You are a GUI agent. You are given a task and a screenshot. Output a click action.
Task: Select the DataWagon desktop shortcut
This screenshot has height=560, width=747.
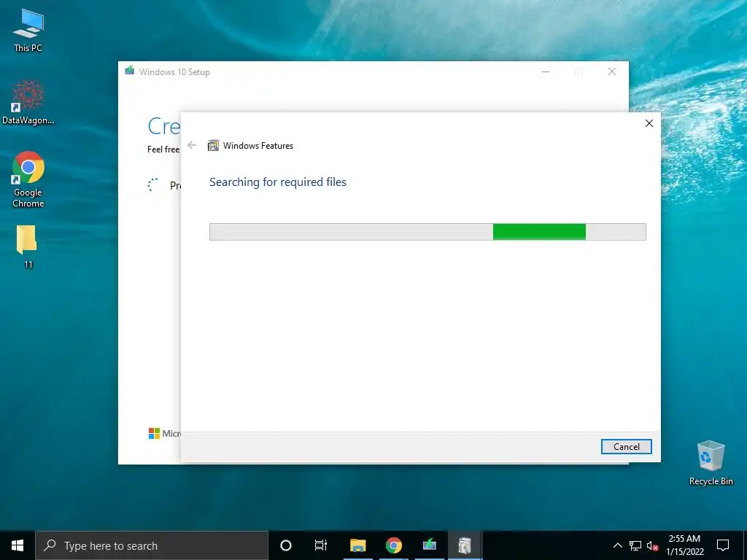pyautogui.click(x=28, y=102)
